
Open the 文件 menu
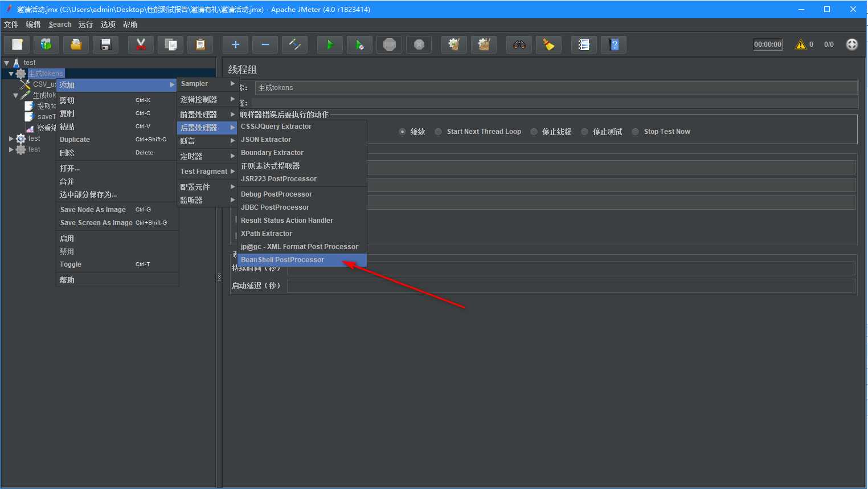(11, 25)
